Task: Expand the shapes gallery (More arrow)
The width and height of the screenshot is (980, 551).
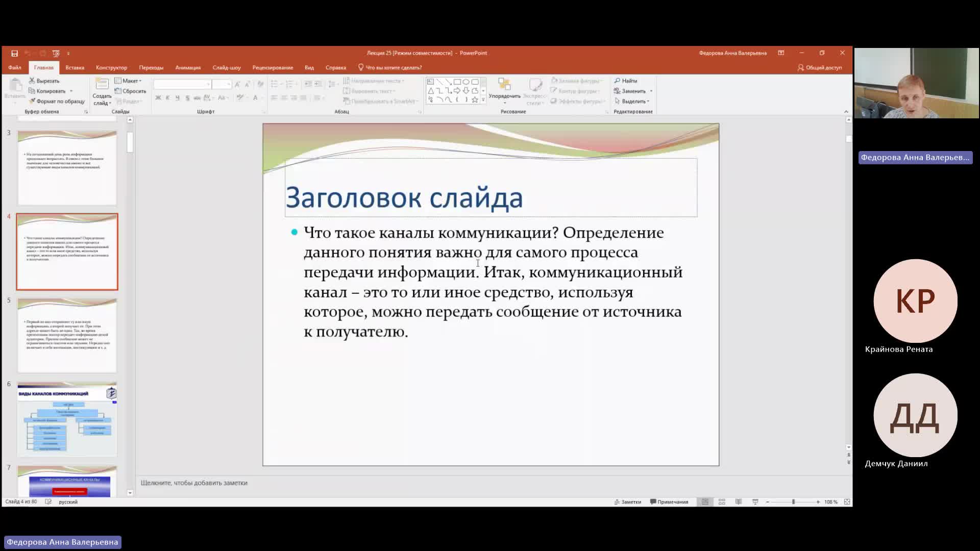Action: (483, 100)
